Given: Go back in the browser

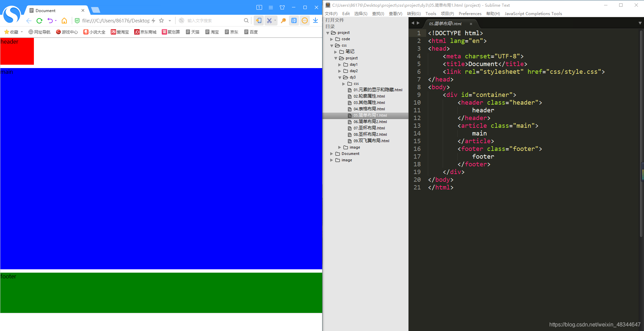Looking at the screenshot, I should [29, 21].
